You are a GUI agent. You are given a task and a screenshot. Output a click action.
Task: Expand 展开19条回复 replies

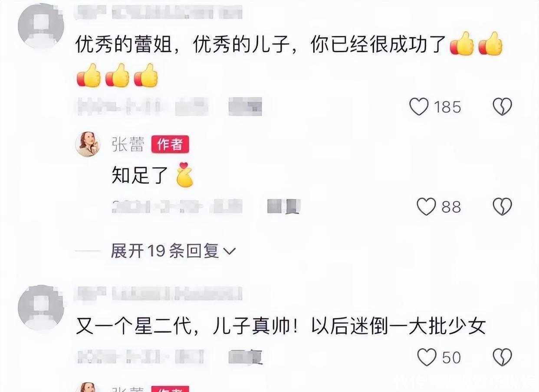[173, 251]
